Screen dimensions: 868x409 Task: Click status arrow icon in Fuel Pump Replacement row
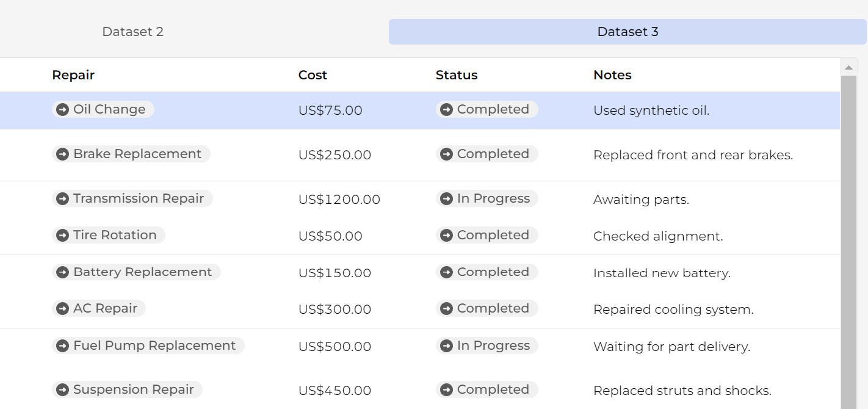(446, 346)
